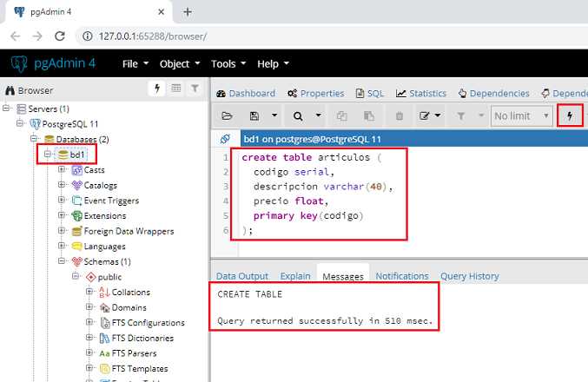Click the Execute query lightning button
Image resolution: width=588 pixels, height=382 pixels.
click(570, 115)
